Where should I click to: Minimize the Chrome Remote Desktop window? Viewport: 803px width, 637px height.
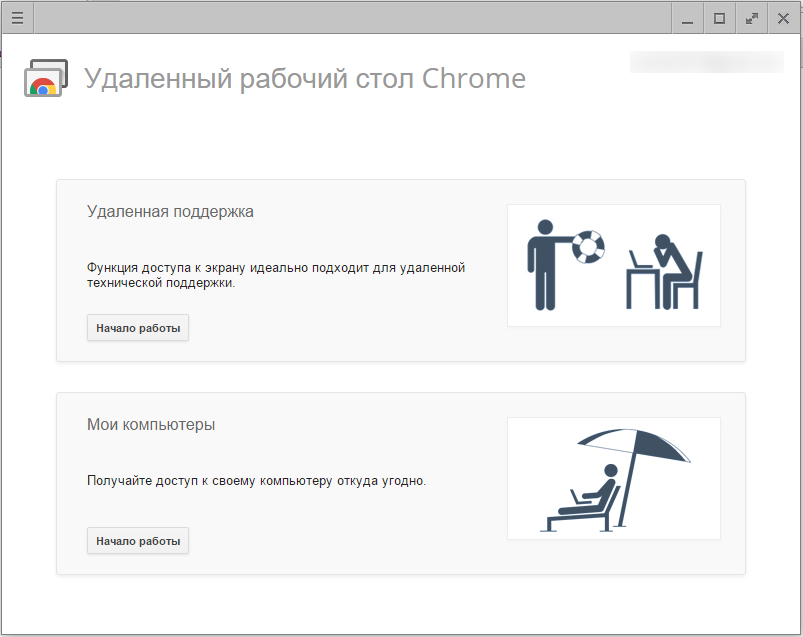(687, 18)
